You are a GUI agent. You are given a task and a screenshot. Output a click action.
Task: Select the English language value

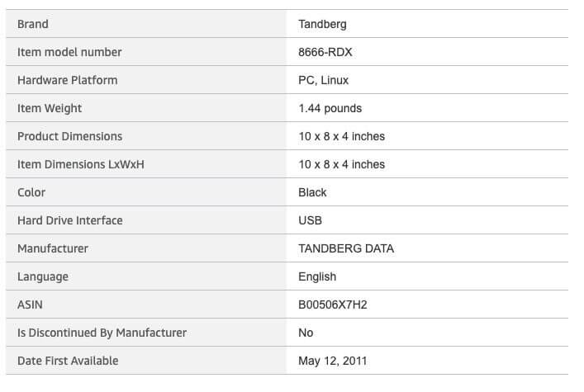click(317, 276)
